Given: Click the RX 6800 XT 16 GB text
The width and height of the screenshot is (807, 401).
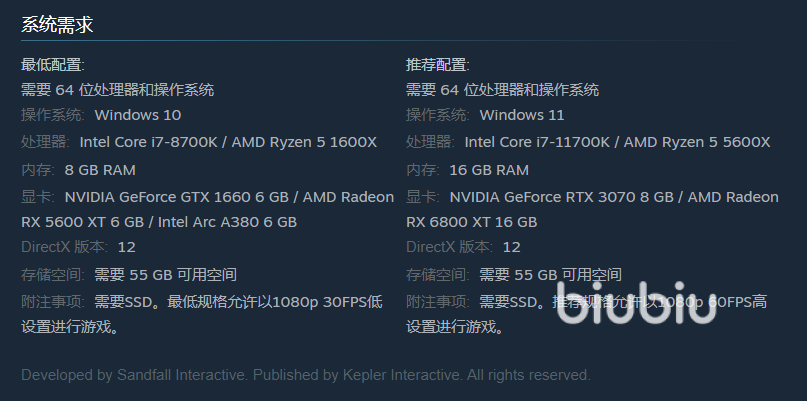Looking at the screenshot, I should 471,222.
